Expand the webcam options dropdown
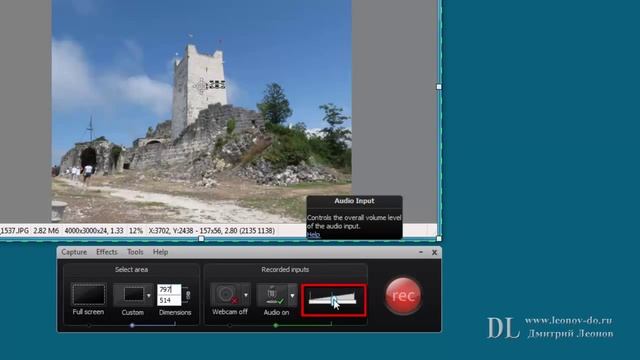The image size is (640, 360). click(246, 295)
